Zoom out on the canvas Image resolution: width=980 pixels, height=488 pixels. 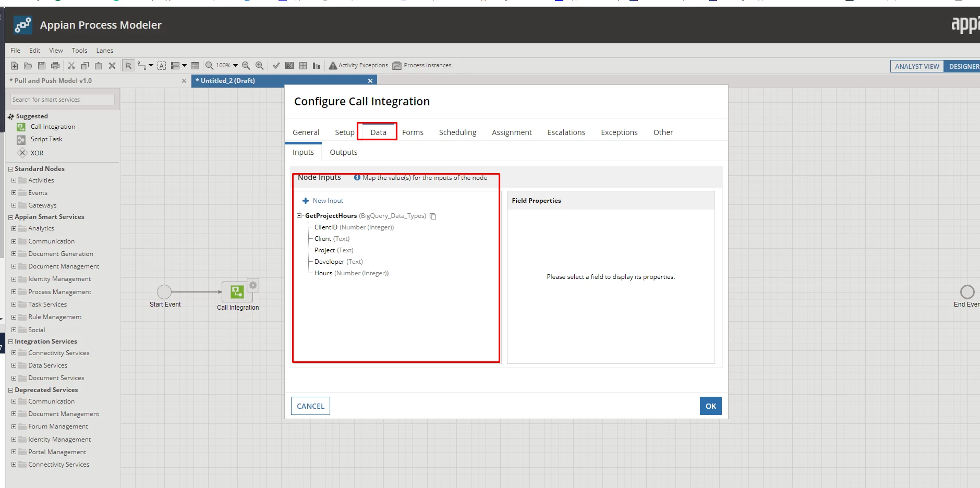[x=246, y=66]
